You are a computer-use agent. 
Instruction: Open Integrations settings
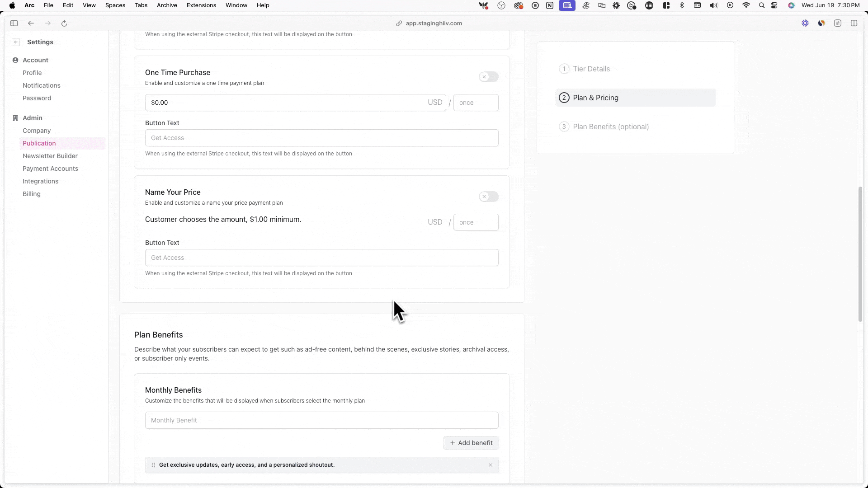click(41, 181)
